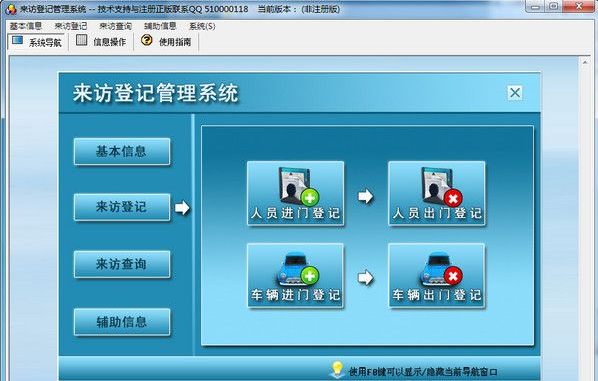Open the 来访登记 menu in menu bar
This screenshot has height=381, width=598.
point(71,26)
